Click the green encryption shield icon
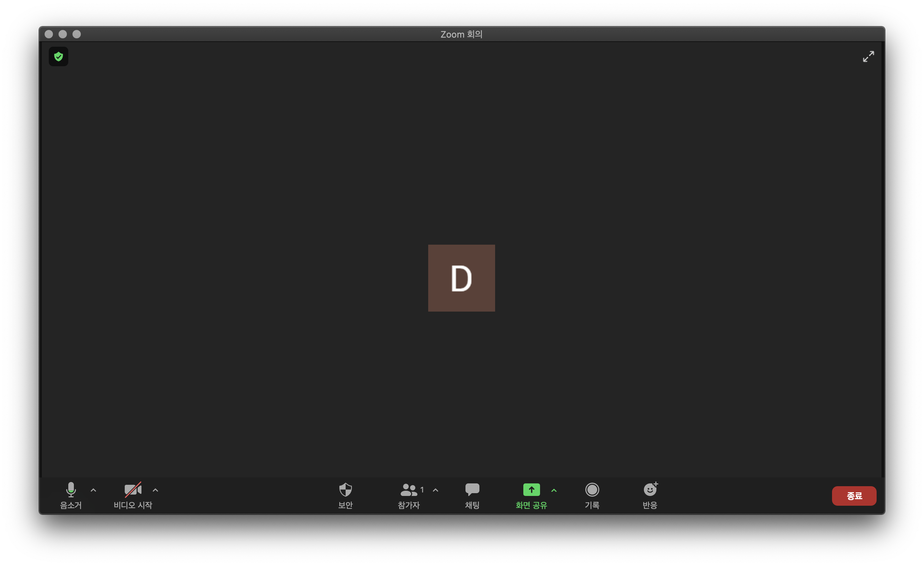The width and height of the screenshot is (924, 566). [59, 57]
